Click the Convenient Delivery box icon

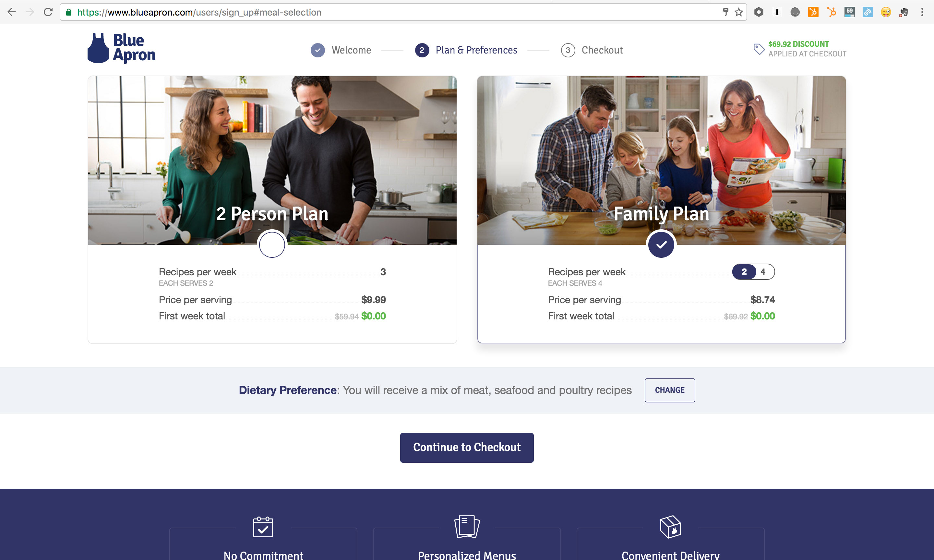coord(671,526)
